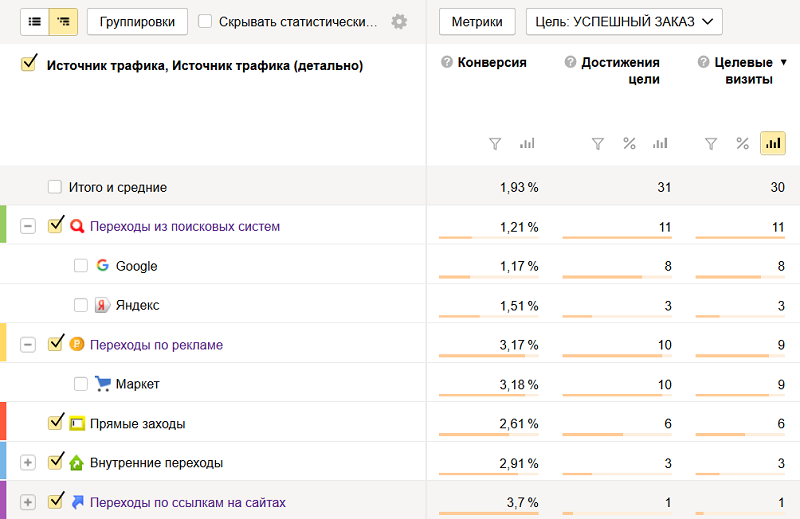Screen dimensions: 800x519
Task: Enable the Скрывать статистически checkbox
Action: coord(205,22)
